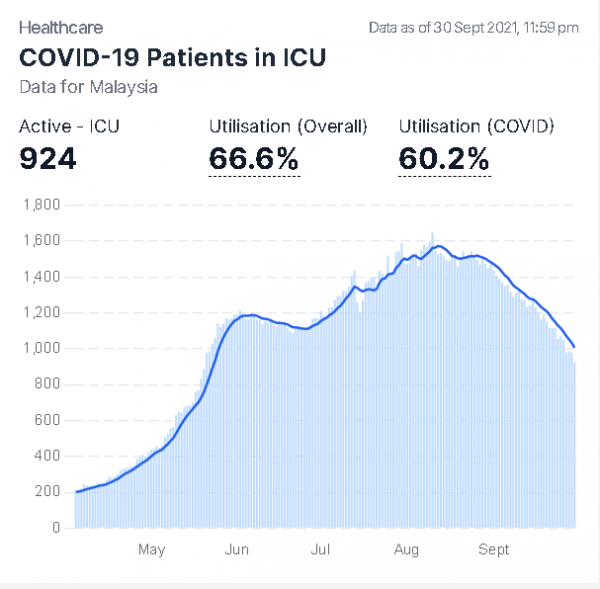Click the 60.2% COVID utilisation value
The height and width of the screenshot is (589, 600).
[x=444, y=158]
